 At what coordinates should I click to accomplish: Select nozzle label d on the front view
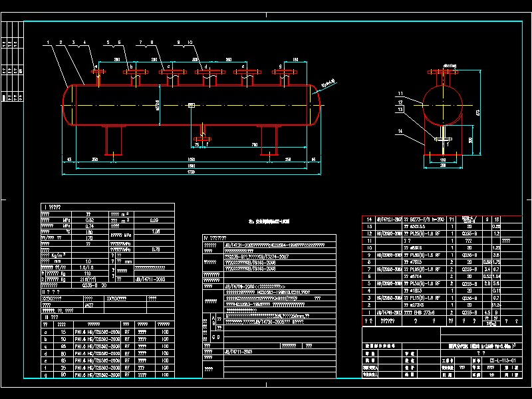coord(206,67)
